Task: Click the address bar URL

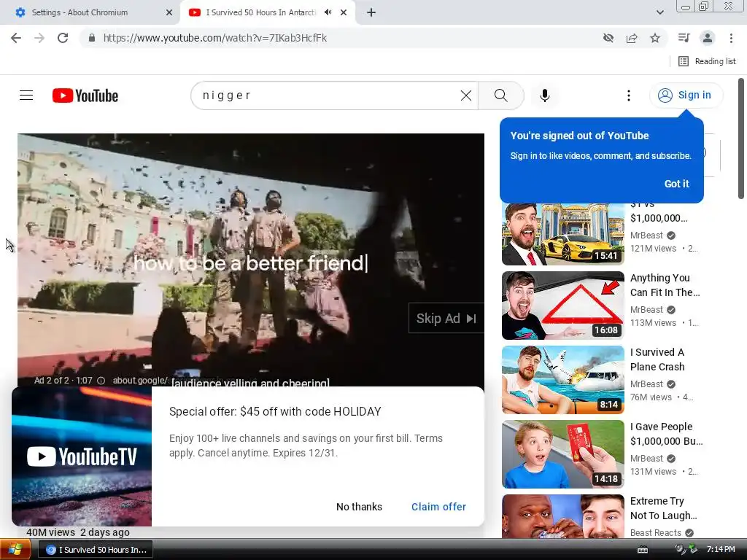Action: pyautogui.click(x=215, y=38)
